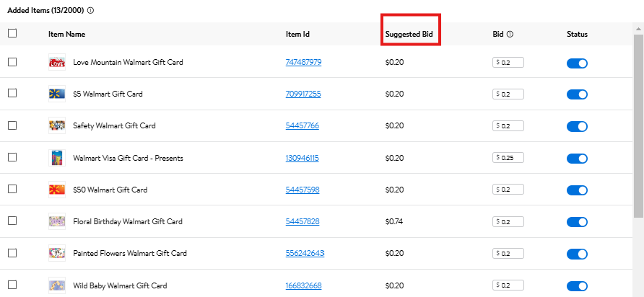Disable status toggle for Love Mountain Gift Card
This screenshot has width=644, height=297.
pos(578,63)
